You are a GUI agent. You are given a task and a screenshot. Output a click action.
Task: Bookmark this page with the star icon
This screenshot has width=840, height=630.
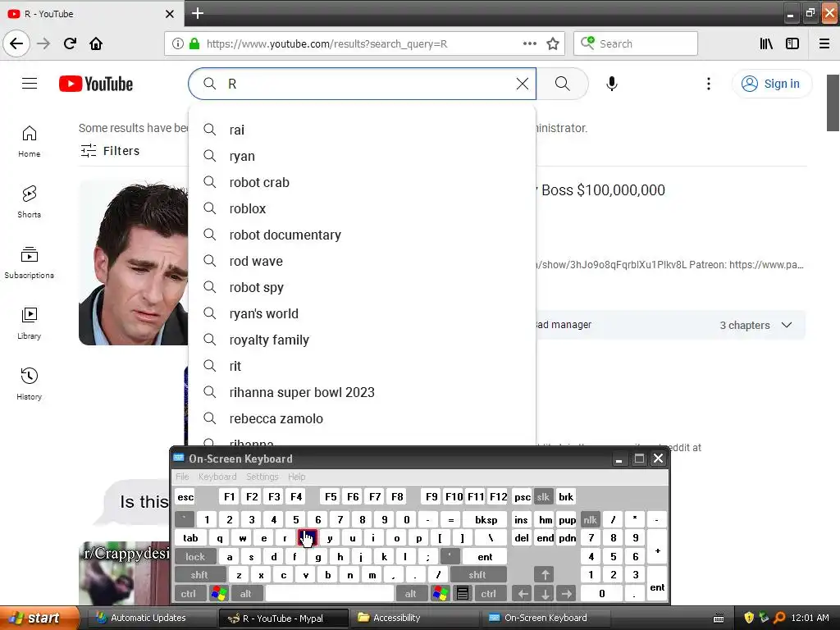(x=553, y=43)
